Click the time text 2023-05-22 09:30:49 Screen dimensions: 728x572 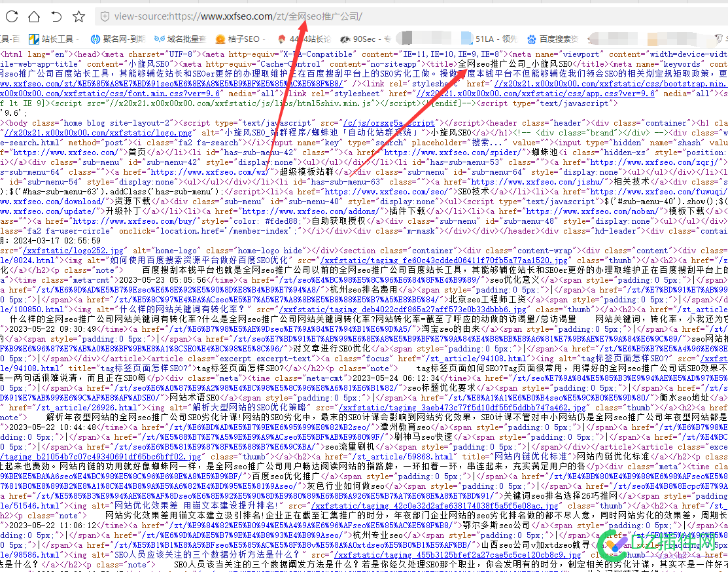pos(53,329)
